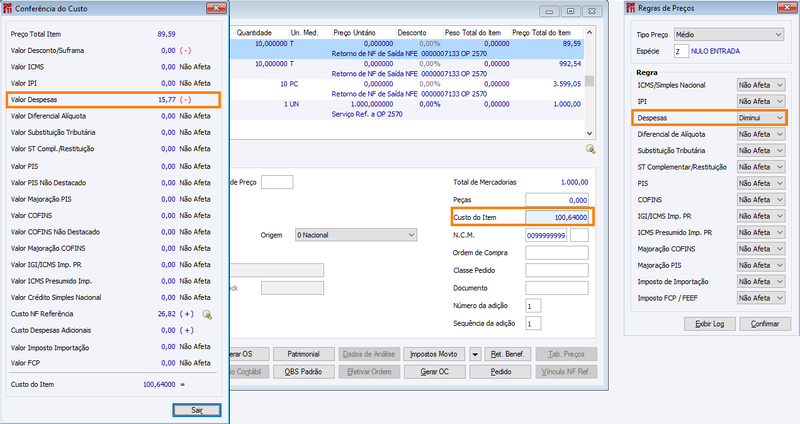Click the Peso Total do Item column header
This screenshot has width=800, height=424.
coord(477,32)
